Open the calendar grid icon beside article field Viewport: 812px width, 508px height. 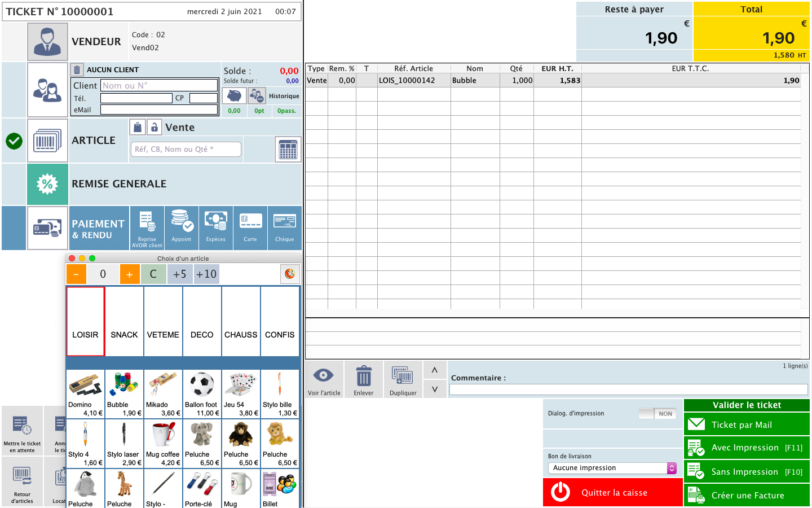point(288,150)
